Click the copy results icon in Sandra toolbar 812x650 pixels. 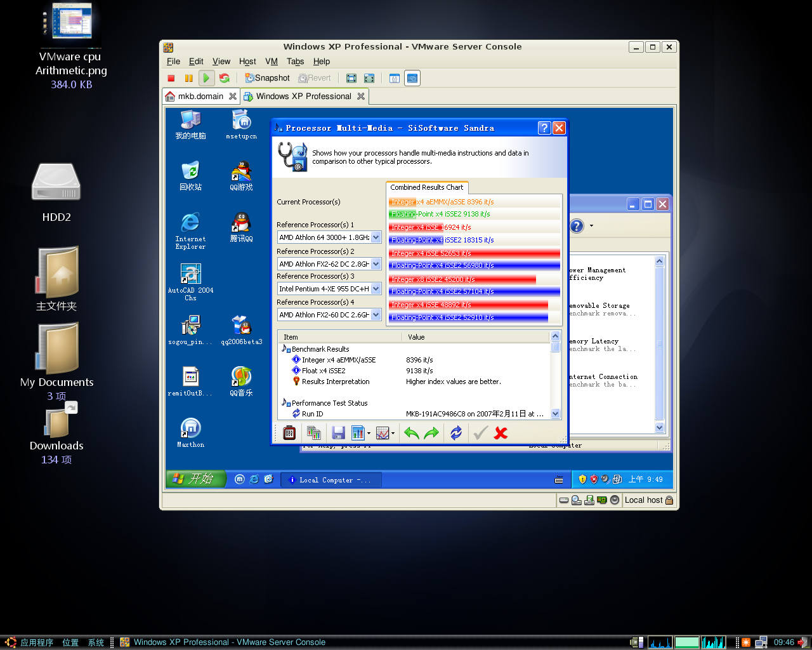[314, 433]
